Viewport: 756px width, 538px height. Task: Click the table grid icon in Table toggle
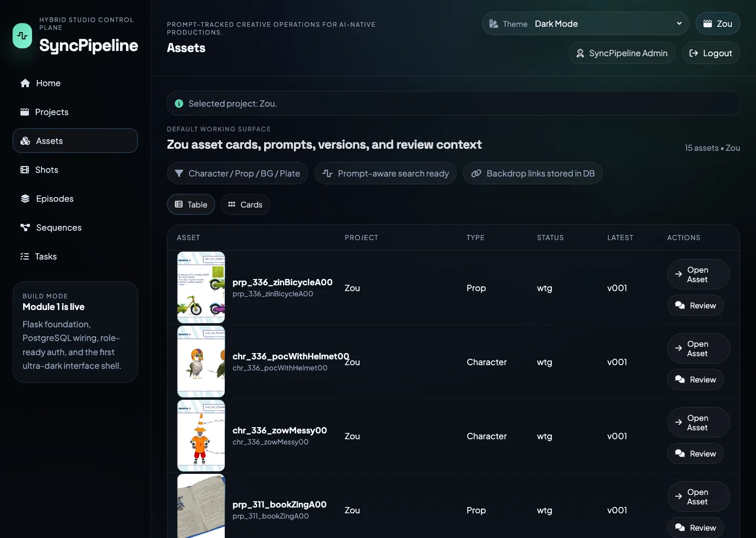(178, 204)
